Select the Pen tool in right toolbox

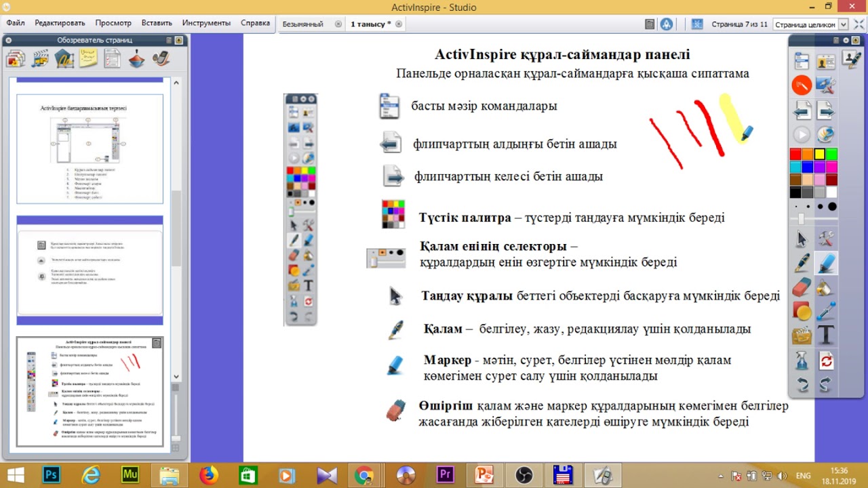(x=802, y=263)
